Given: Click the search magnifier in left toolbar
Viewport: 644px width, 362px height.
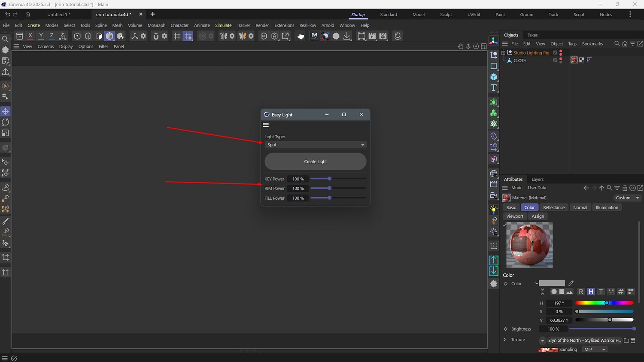Looking at the screenshot, I should (x=6, y=39).
